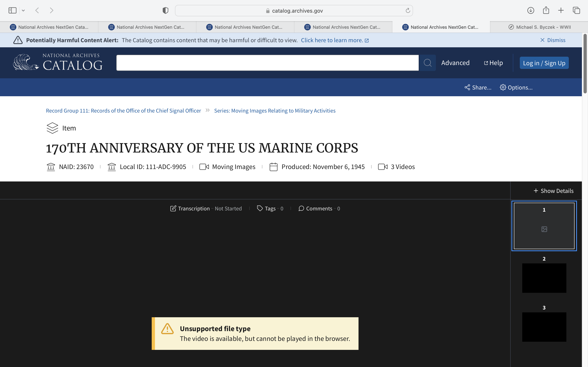
Task: Click the search magnifier button
Action: (427, 63)
